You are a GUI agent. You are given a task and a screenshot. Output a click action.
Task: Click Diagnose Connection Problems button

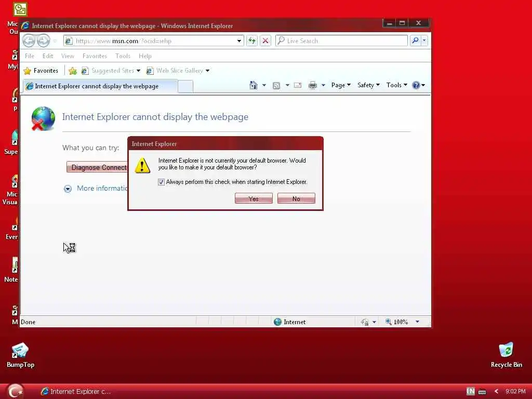(x=97, y=167)
